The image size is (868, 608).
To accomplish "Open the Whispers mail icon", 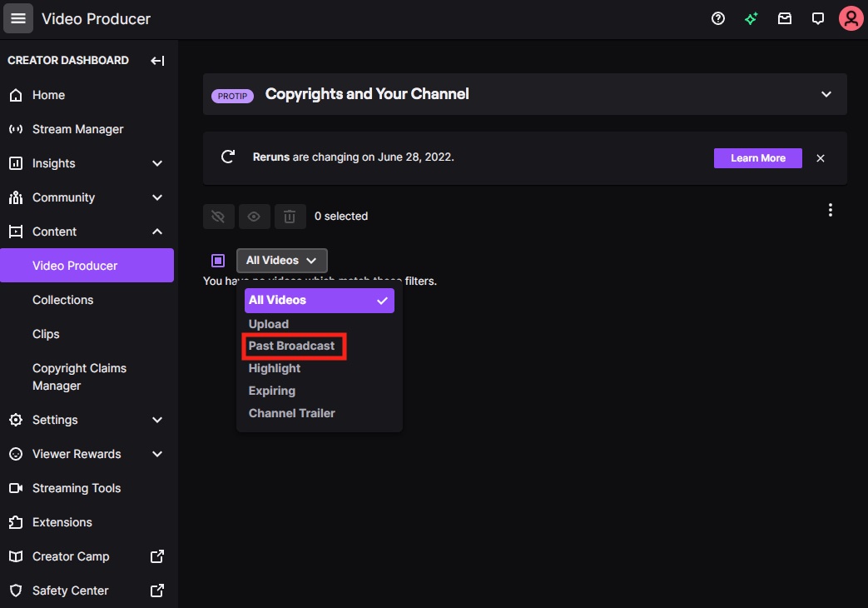I will [784, 18].
